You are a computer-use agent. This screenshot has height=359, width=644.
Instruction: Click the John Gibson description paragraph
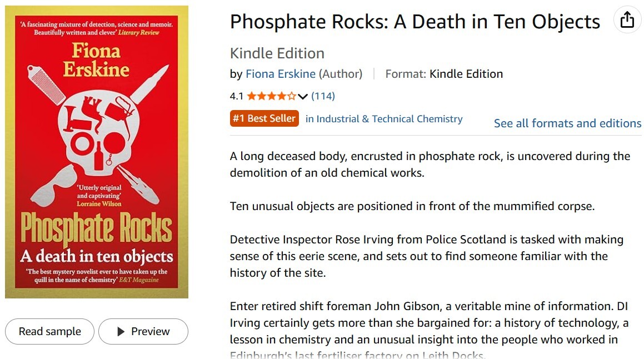[x=429, y=330]
